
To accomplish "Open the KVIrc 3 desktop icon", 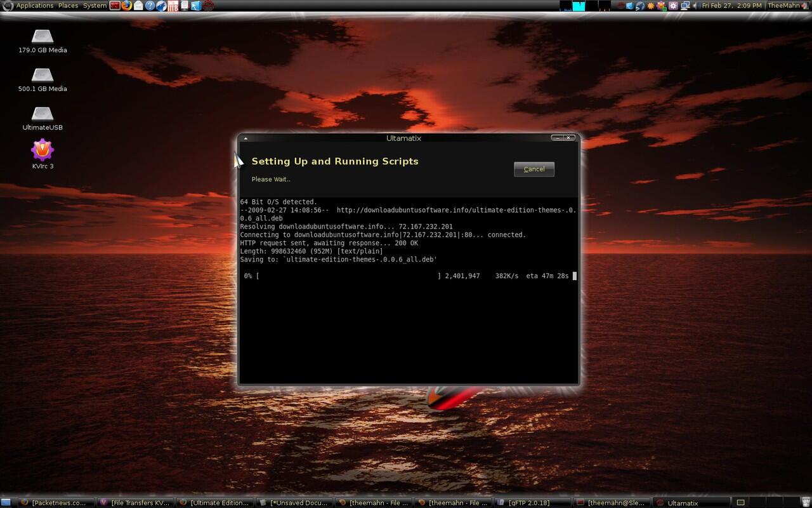I will pyautogui.click(x=42, y=150).
